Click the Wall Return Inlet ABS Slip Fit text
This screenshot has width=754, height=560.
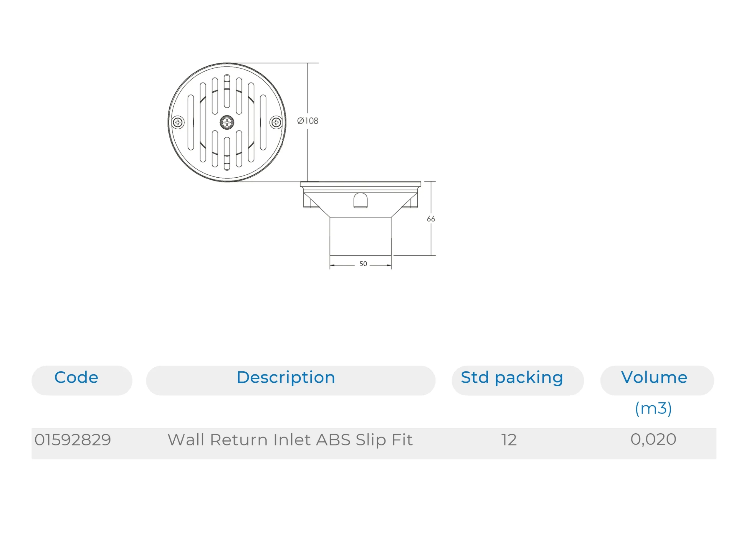point(290,440)
